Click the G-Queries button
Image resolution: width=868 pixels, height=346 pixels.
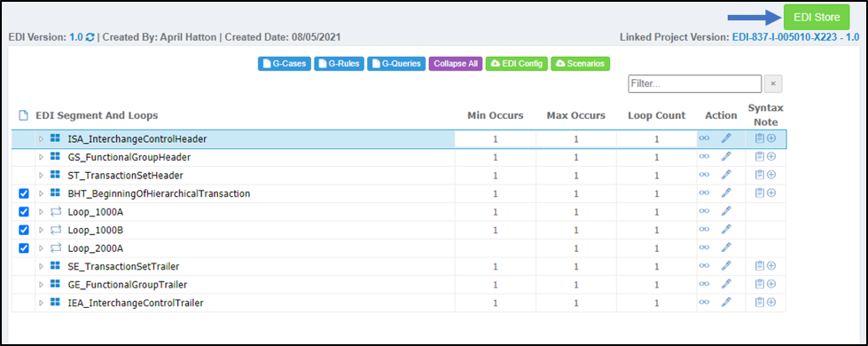396,64
